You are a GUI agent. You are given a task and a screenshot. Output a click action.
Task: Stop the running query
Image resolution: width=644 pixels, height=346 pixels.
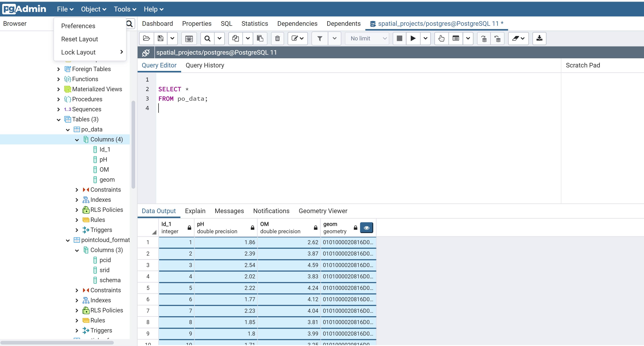click(399, 38)
